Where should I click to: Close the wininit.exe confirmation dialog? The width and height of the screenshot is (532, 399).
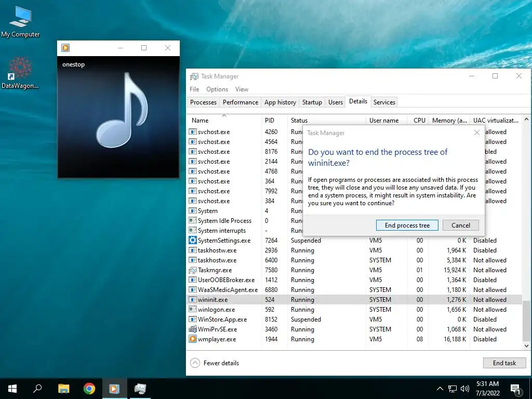477,132
